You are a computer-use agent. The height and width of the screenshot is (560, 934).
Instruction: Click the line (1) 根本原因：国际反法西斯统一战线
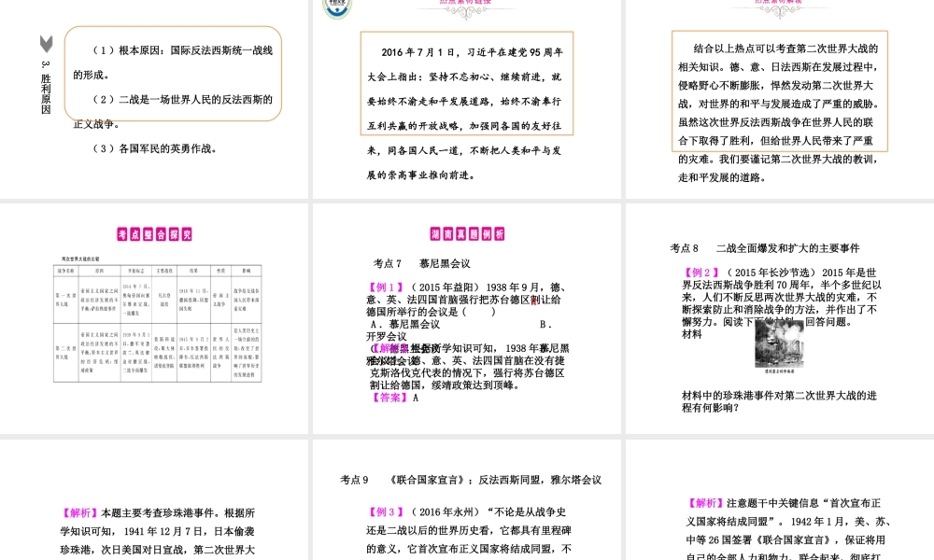click(183, 50)
